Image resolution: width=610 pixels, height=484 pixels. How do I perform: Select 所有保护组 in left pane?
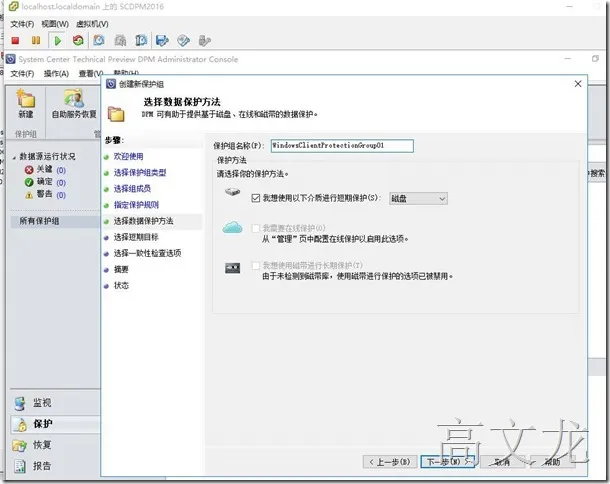pos(54,221)
